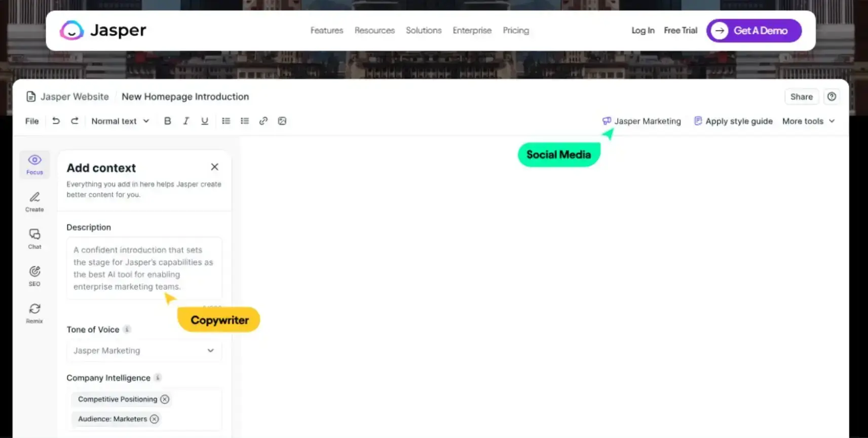
Task: Click the redo arrow icon
Action: pyautogui.click(x=74, y=121)
